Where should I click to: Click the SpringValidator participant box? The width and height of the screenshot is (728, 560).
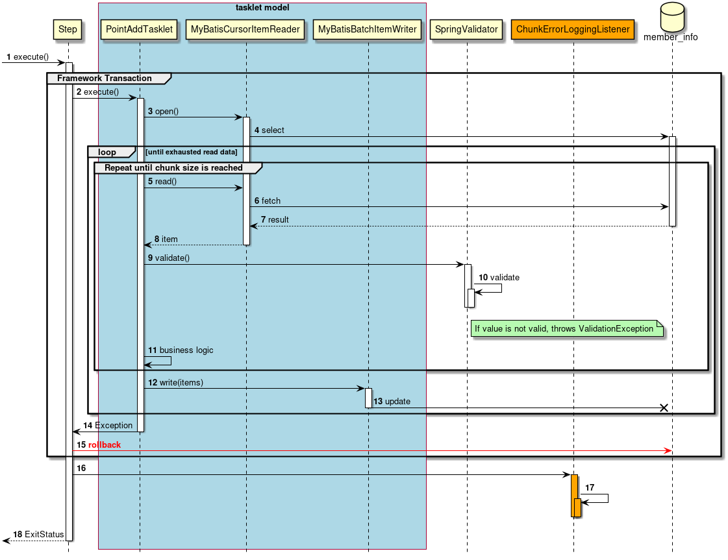pyautogui.click(x=466, y=29)
